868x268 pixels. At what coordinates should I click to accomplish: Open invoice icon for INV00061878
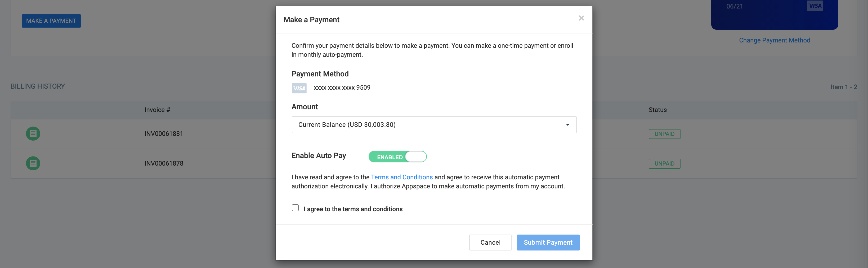[33, 163]
